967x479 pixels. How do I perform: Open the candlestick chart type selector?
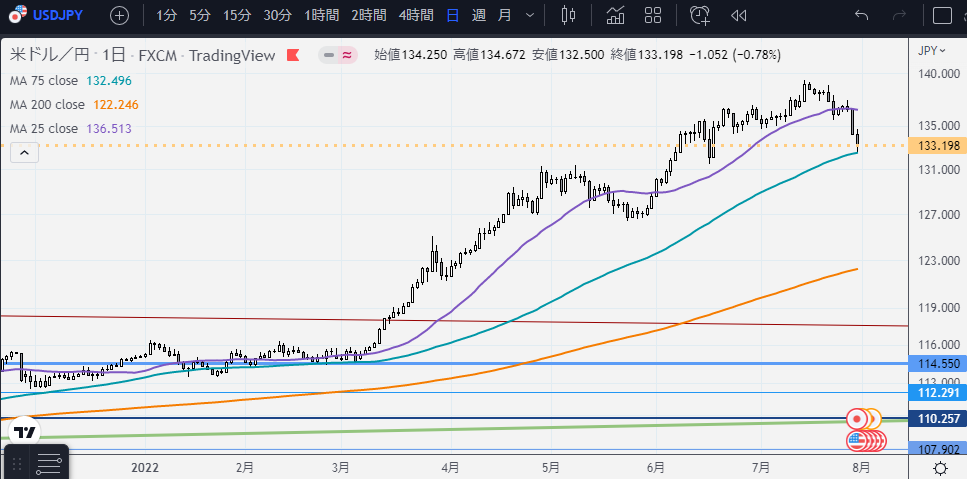[x=568, y=15]
